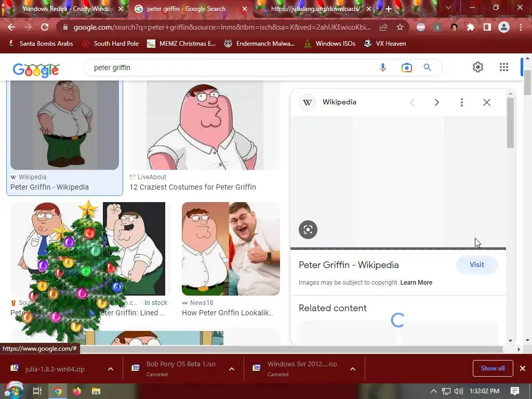532x399 pixels.
Task: Bookmark this page with the star icon
Action: 400,27
